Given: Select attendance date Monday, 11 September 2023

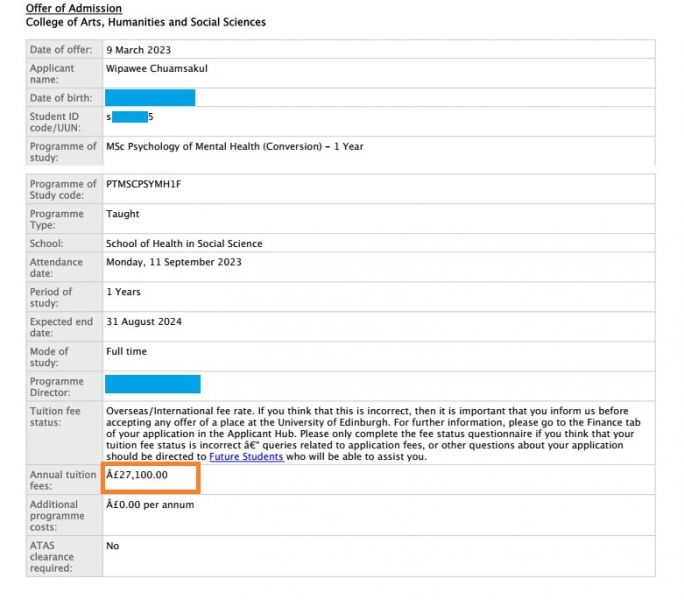Looking at the screenshot, I should pyautogui.click(x=173, y=263).
